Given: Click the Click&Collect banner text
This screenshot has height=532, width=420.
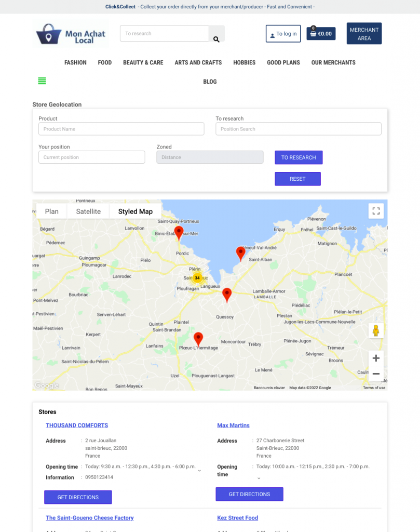Looking at the screenshot, I should [120, 7].
